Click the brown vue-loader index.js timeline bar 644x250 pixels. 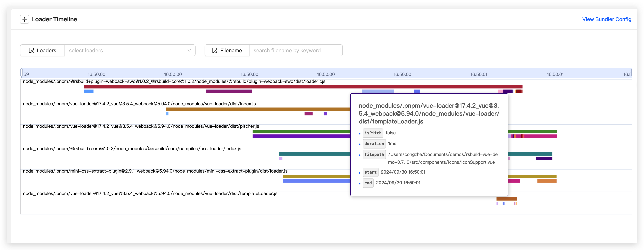tap(257, 109)
